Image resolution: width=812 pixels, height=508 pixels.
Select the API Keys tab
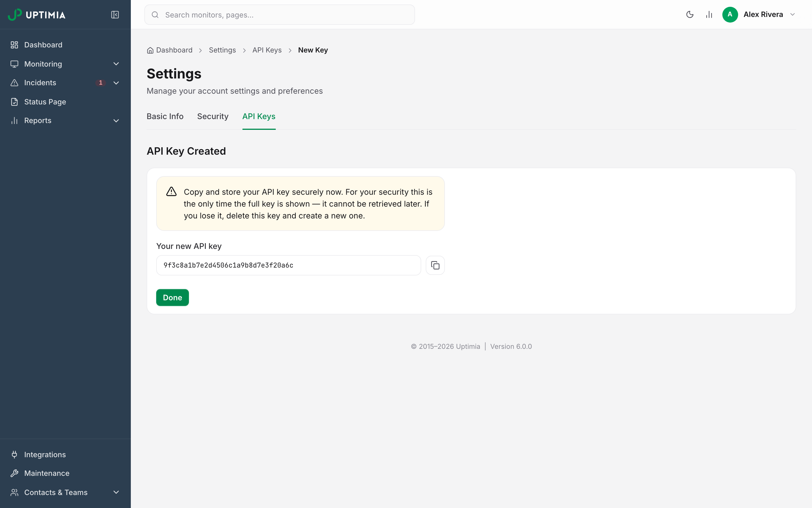259,116
